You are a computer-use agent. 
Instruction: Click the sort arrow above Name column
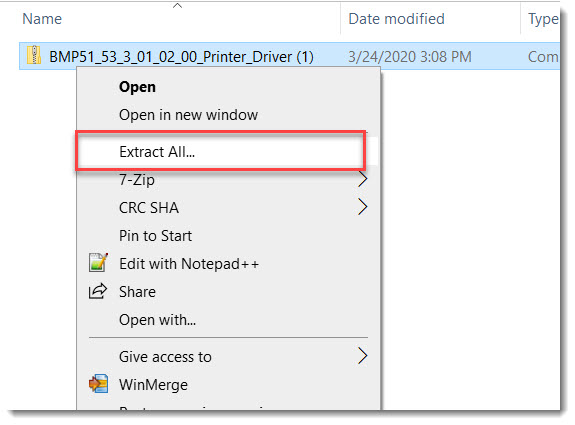pos(177,6)
